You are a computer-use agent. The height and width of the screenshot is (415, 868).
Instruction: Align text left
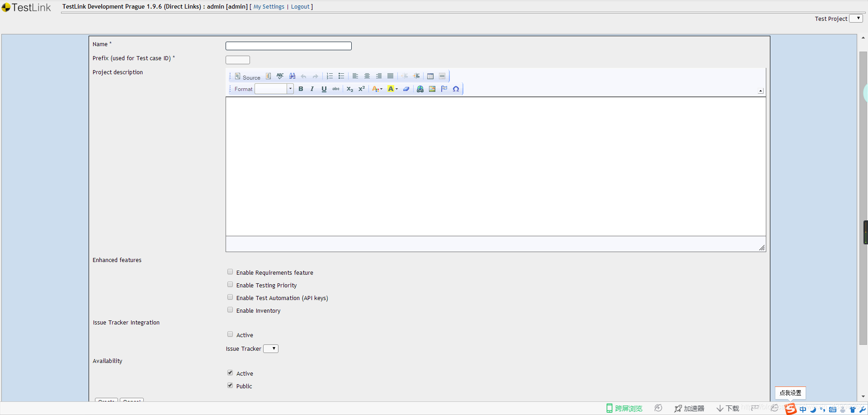[355, 76]
